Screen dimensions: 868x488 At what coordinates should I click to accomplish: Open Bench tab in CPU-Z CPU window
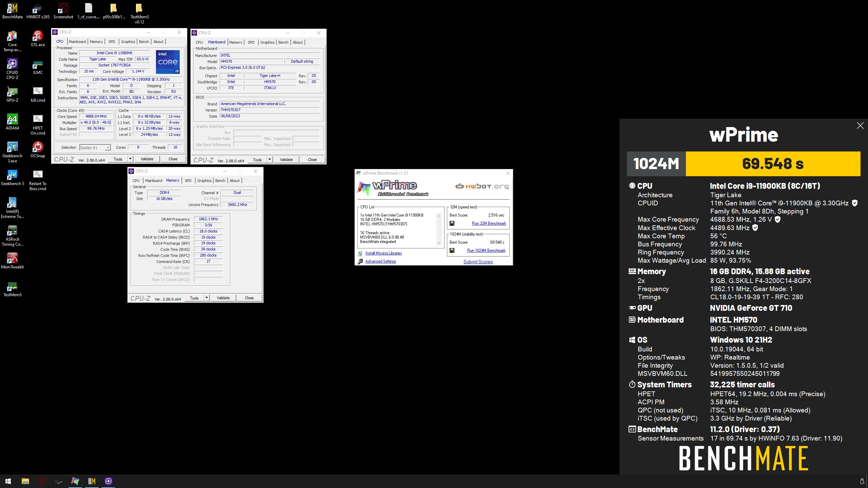pos(144,42)
